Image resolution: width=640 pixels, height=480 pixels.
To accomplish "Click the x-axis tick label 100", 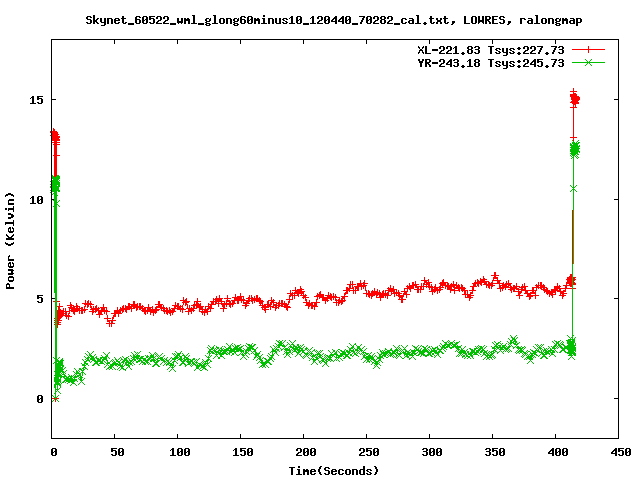I will coord(180,452).
